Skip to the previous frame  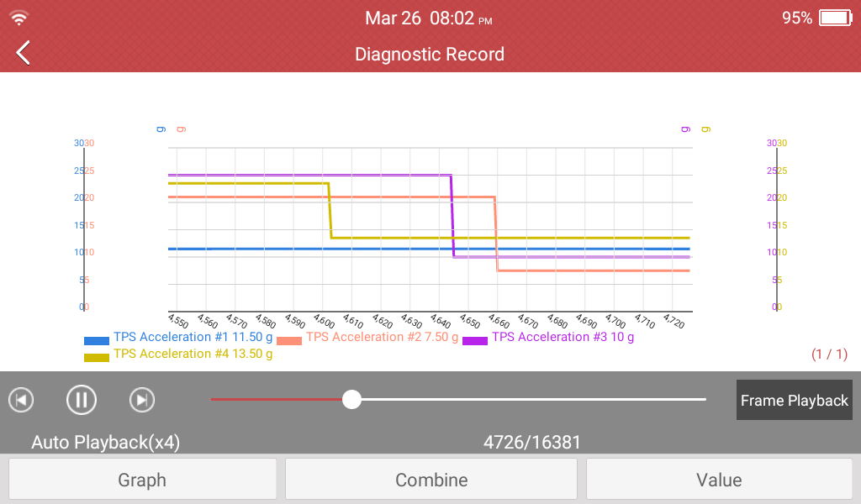pos(21,400)
